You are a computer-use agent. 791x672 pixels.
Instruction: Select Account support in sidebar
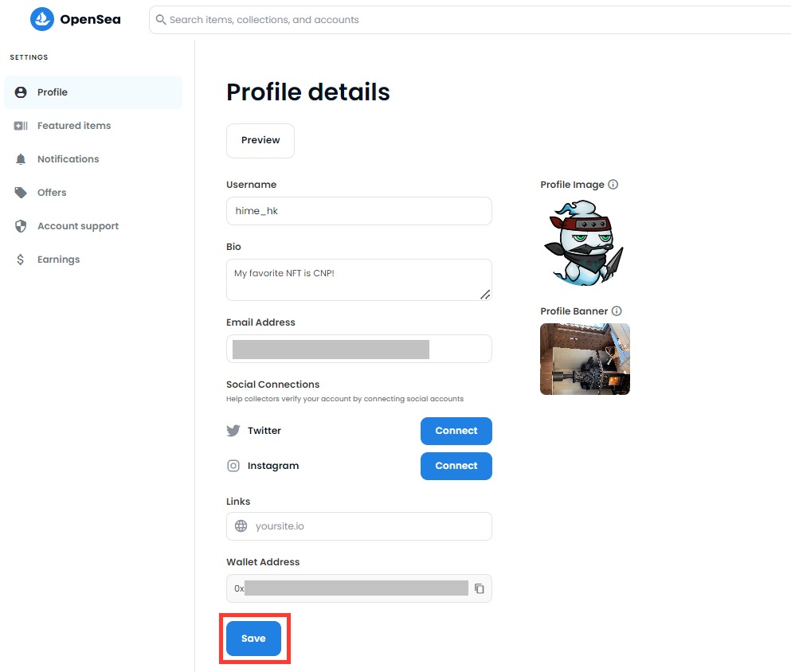[77, 226]
